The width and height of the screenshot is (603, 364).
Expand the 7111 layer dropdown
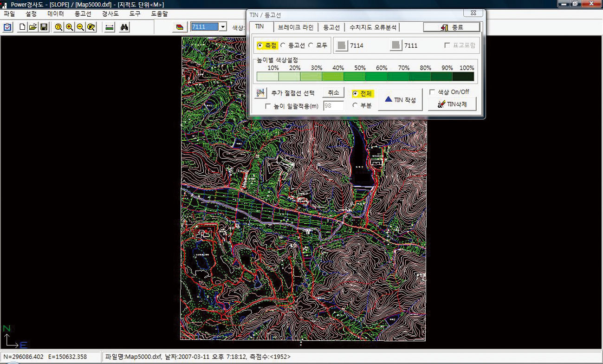click(x=223, y=27)
